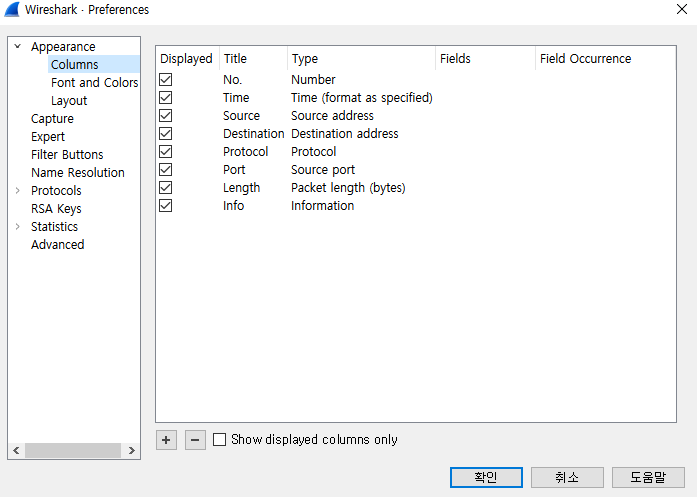The height and width of the screenshot is (497, 697).
Task: Click the plus button to add column
Action: [166, 440]
